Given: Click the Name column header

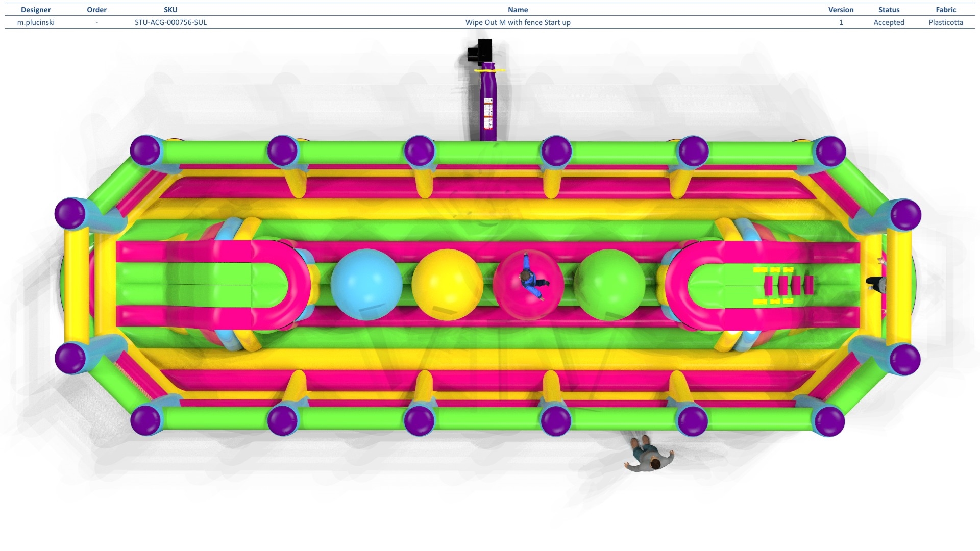Looking at the screenshot, I should [x=518, y=10].
